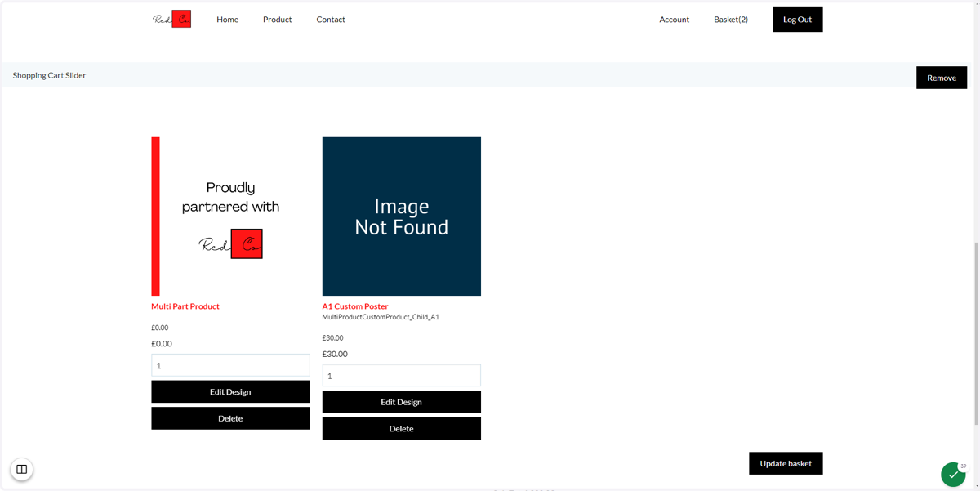Click the Red Co logo in header

click(171, 19)
